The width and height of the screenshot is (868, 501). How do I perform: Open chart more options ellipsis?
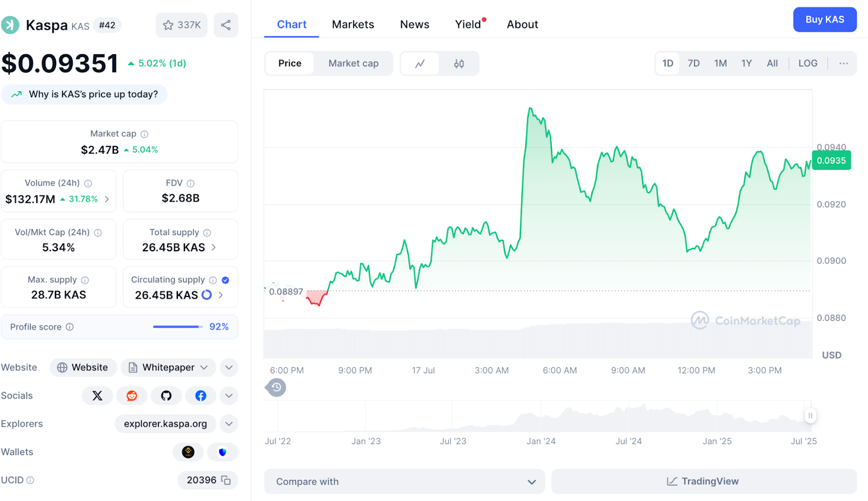click(x=843, y=64)
